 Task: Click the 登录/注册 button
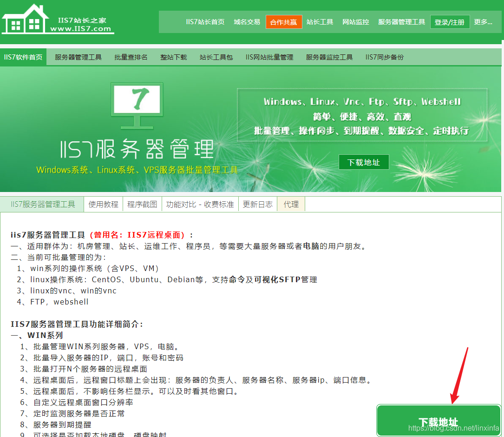click(x=450, y=22)
